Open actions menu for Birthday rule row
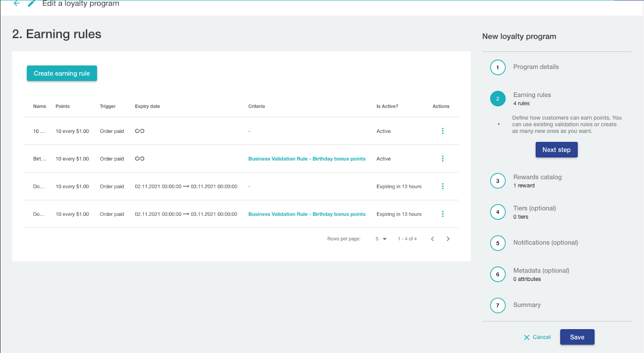The image size is (644, 353). pyautogui.click(x=442, y=159)
